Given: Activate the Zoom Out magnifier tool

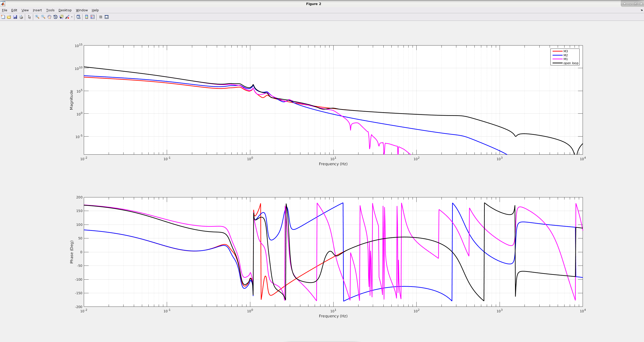Looking at the screenshot, I should tap(43, 17).
